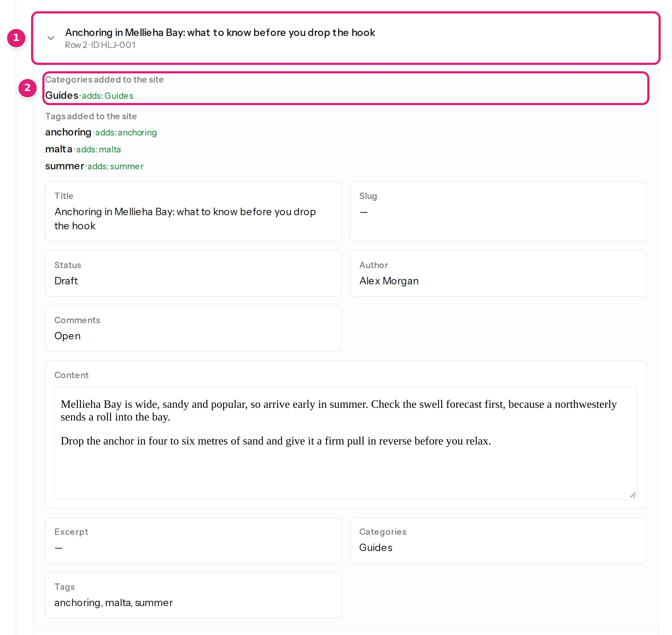Click the empty Slug field dash

point(364,212)
